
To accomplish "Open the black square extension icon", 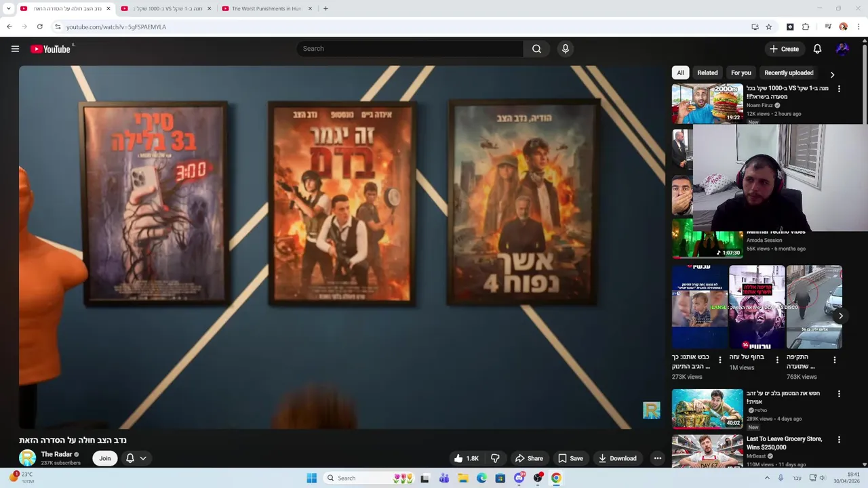I will [x=790, y=27].
